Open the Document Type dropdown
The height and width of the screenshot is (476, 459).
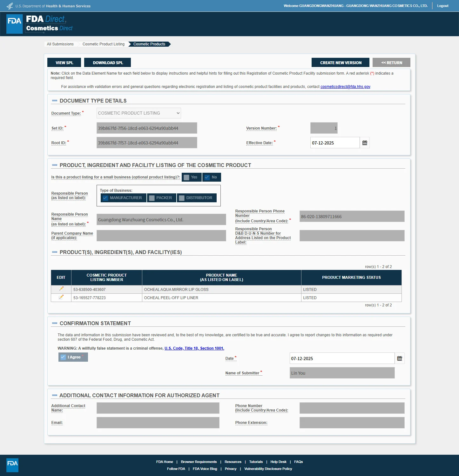139,113
